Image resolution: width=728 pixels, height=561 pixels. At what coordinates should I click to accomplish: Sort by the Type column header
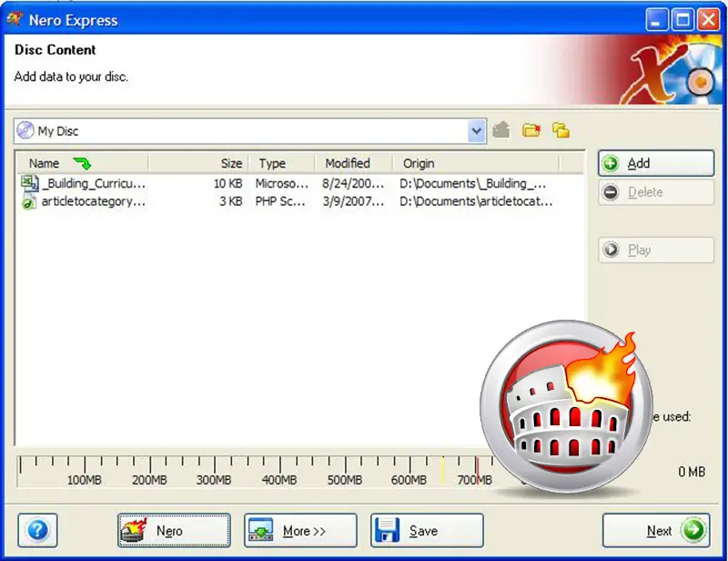tap(282, 163)
